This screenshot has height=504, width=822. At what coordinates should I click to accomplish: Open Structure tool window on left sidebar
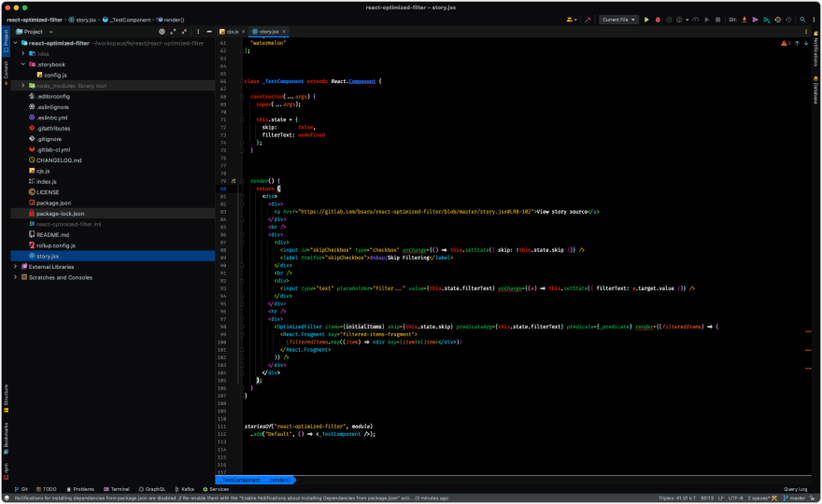(x=7, y=399)
